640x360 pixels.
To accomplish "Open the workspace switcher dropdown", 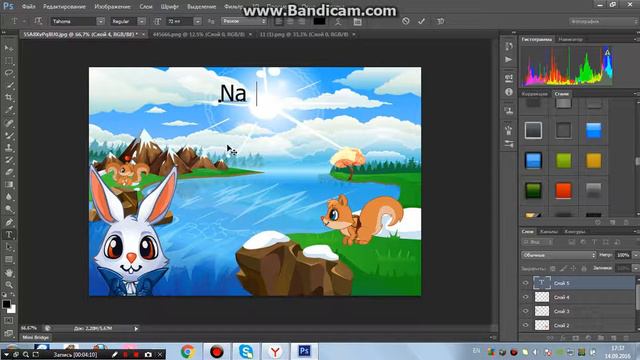I will pyautogui.click(x=603, y=21).
